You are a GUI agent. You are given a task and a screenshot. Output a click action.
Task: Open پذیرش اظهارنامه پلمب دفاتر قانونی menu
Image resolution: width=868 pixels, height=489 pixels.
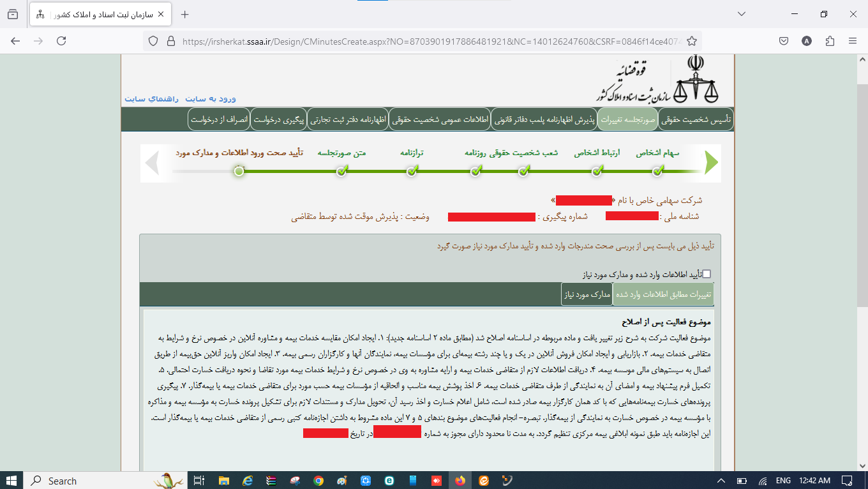click(x=543, y=119)
